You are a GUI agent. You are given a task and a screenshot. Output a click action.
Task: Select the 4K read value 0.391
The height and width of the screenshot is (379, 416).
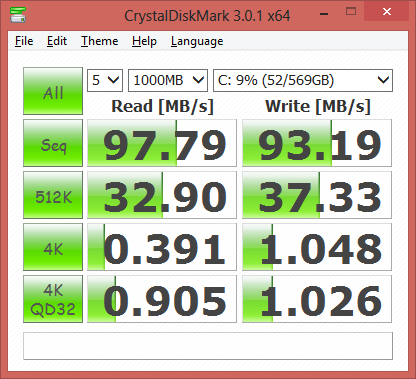coord(162,247)
